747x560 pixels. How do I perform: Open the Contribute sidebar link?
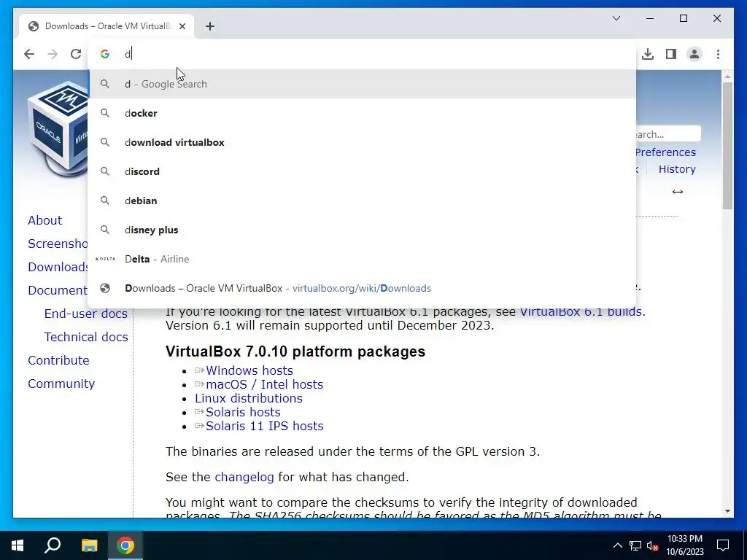pyautogui.click(x=58, y=360)
